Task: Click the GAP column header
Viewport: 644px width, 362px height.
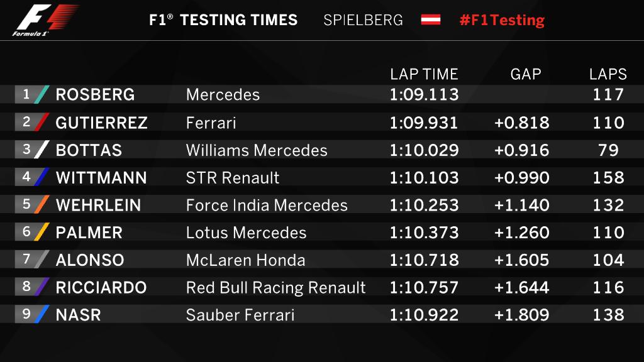Action: 526,74
